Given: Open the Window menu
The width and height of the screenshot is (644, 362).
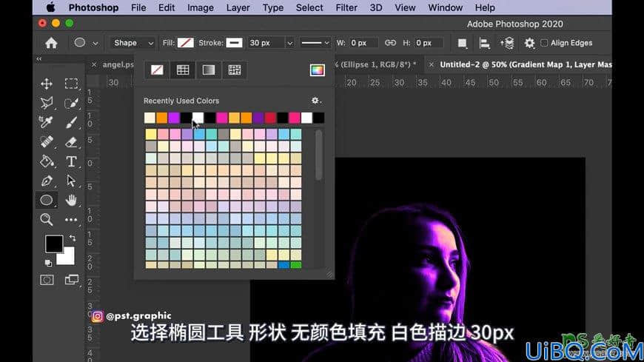Looking at the screenshot, I should [x=445, y=7].
